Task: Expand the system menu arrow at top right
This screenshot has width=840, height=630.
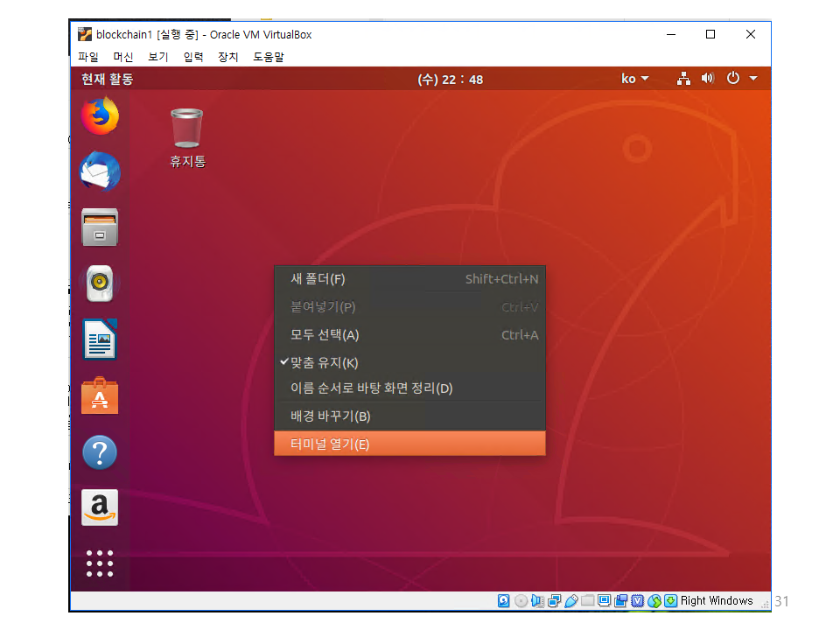Action: (753, 78)
